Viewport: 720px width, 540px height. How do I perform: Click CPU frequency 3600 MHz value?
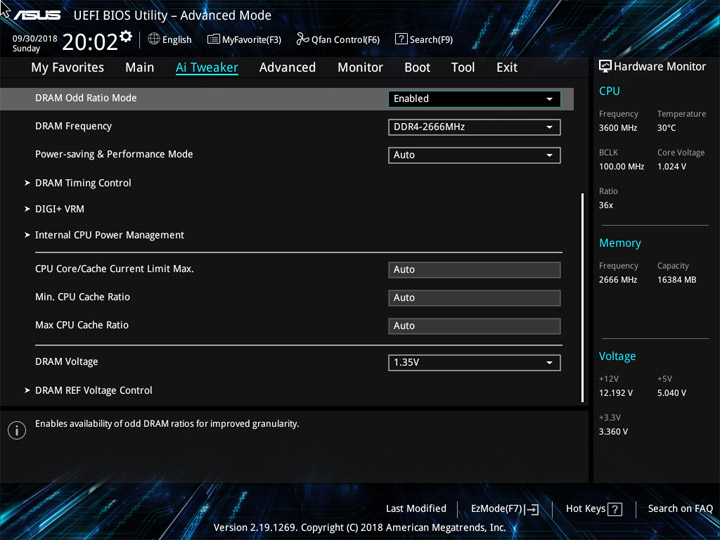pos(618,128)
